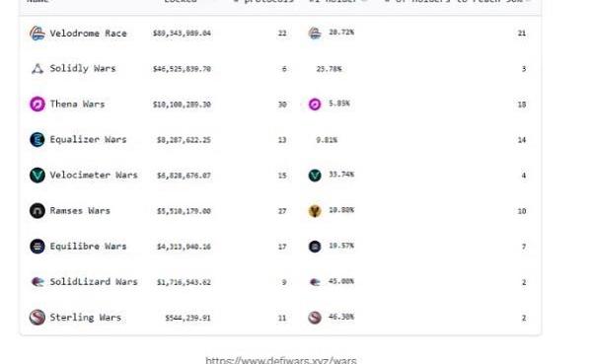
Task: Click the Equalizer Wars logo icon
Action: (37, 140)
